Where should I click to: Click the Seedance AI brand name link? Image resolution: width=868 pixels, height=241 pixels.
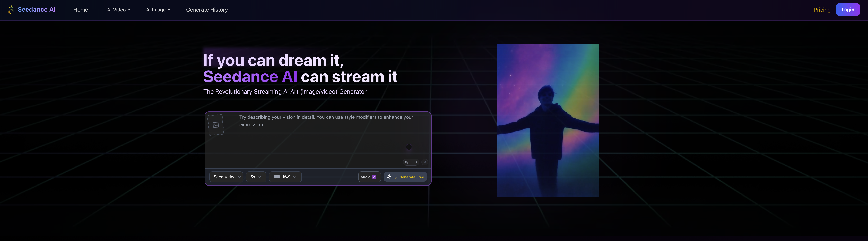36,10
